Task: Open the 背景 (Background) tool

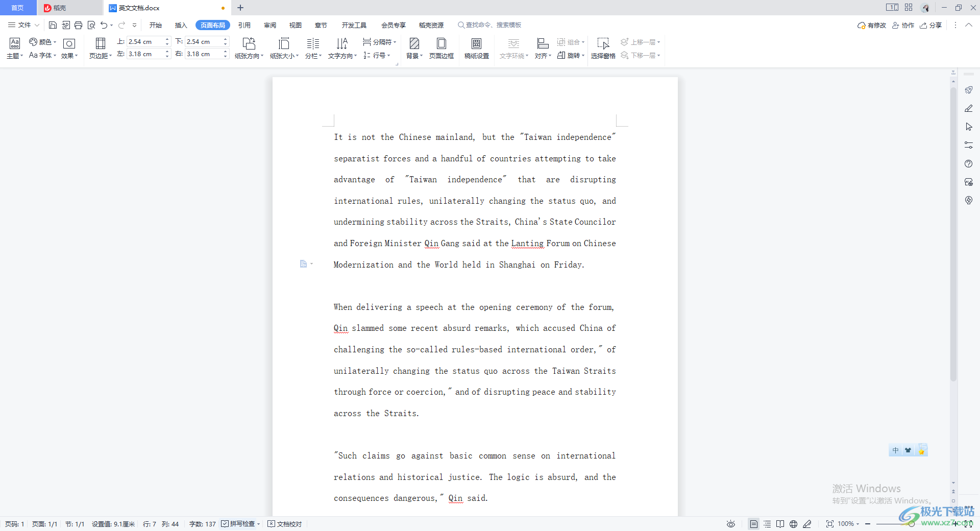Action: click(414, 49)
